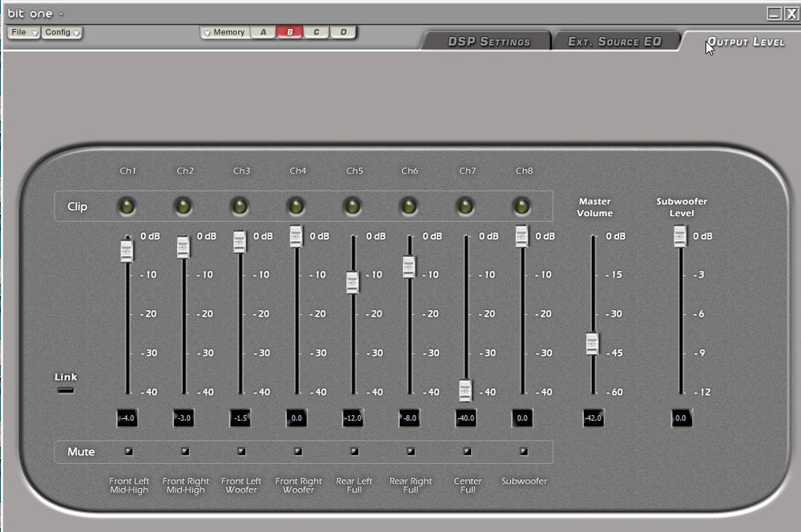Mute the Center Full channel
Image resolution: width=801 pixels, height=532 pixels.
tap(467, 451)
